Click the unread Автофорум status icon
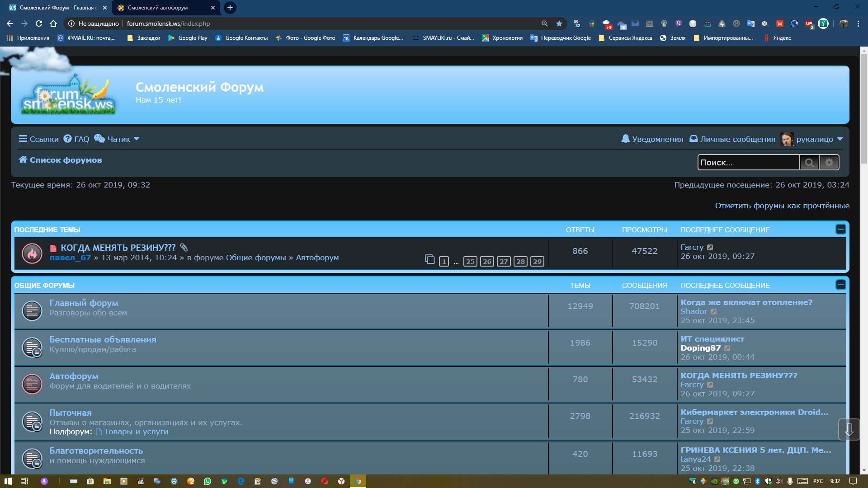Screen dimensions: 868x488 click(x=32, y=384)
